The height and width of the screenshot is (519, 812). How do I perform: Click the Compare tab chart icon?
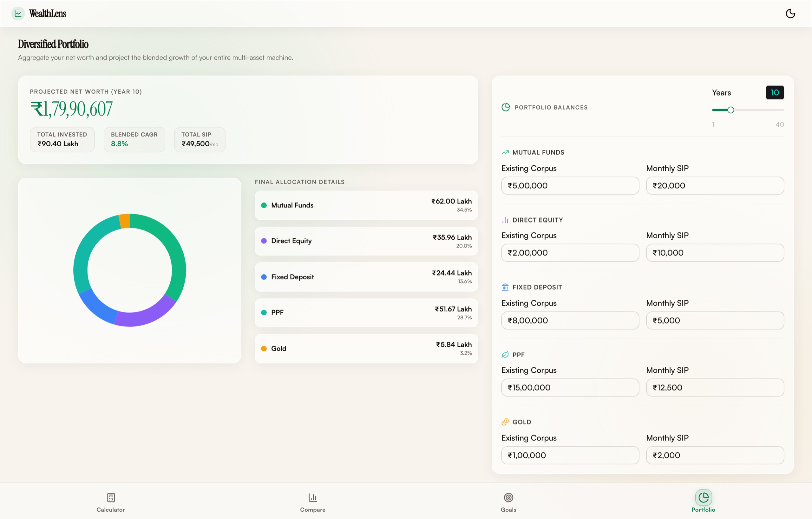(x=313, y=497)
